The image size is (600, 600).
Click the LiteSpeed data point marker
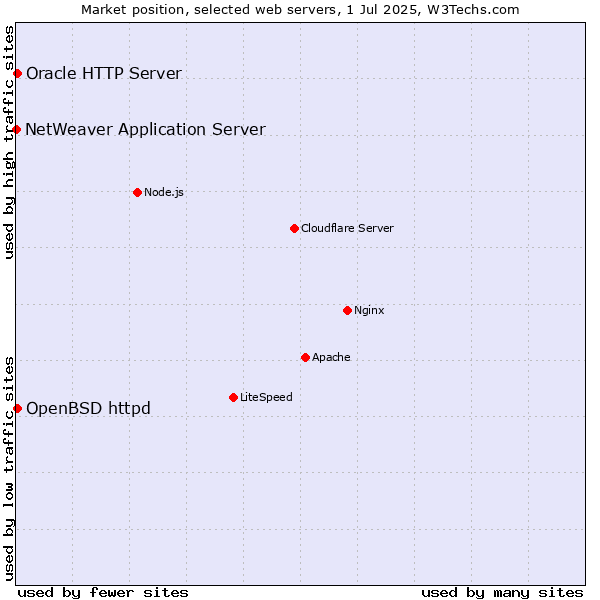[233, 398]
